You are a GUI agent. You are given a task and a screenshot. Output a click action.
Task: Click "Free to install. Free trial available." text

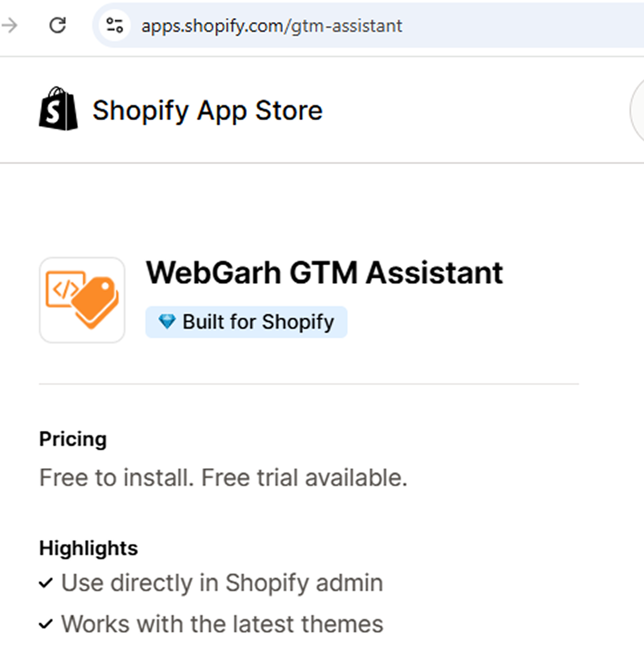[x=223, y=477]
